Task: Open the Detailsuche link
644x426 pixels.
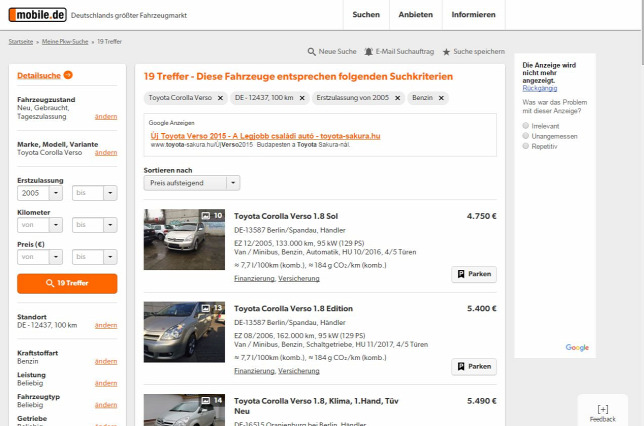Action: (39, 76)
